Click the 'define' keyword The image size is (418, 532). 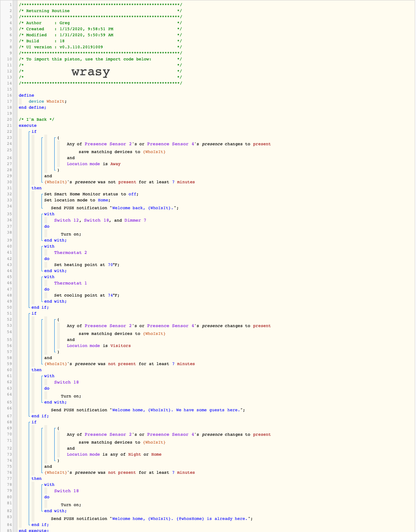pos(27,96)
